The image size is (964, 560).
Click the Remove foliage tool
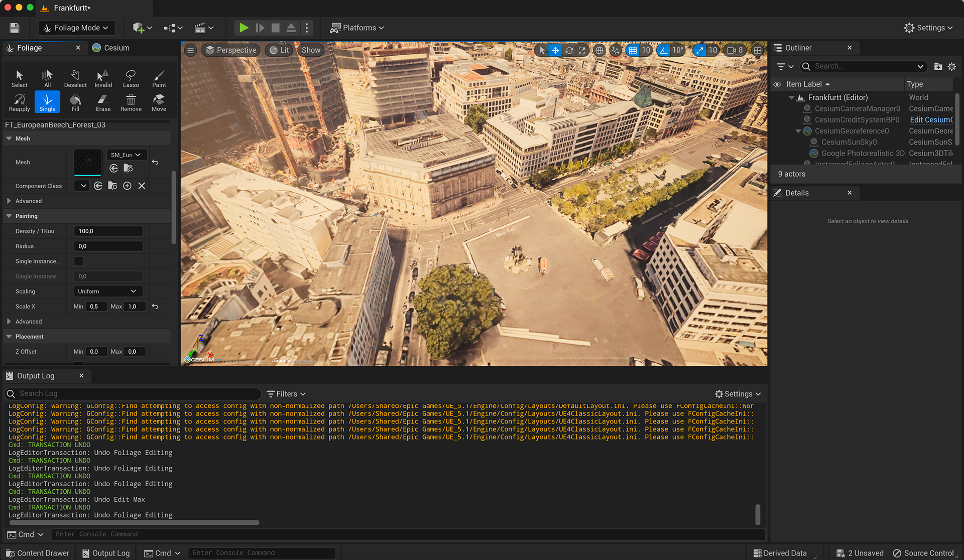pos(131,102)
